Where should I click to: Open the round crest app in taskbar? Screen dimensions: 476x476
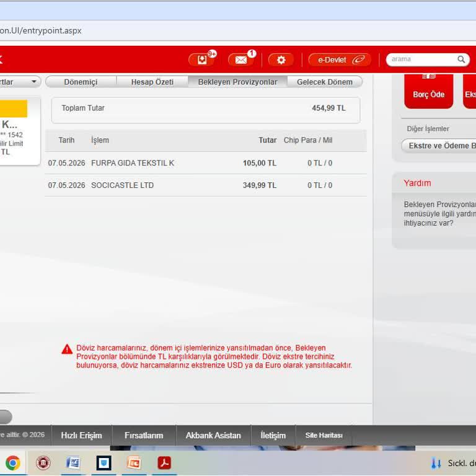click(43, 463)
